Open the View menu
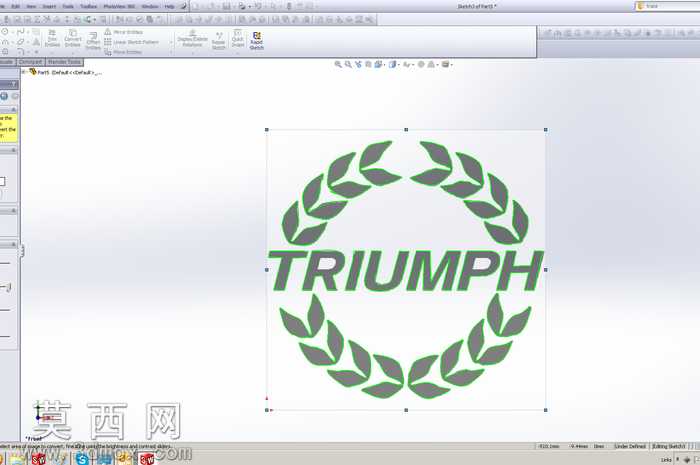Viewport: 700px width, 465px height. tap(31, 6)
